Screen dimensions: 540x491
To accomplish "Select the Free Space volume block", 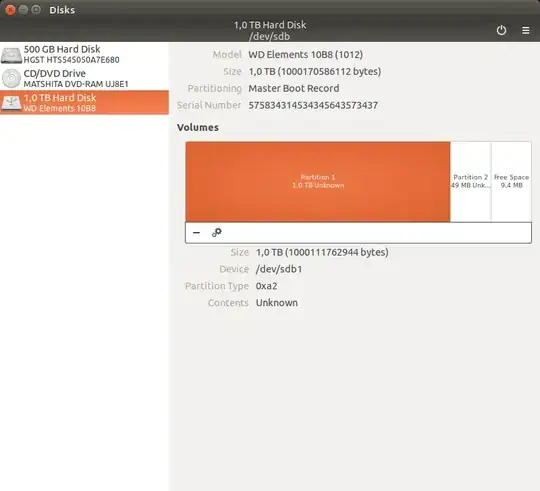I will (511, 181).
